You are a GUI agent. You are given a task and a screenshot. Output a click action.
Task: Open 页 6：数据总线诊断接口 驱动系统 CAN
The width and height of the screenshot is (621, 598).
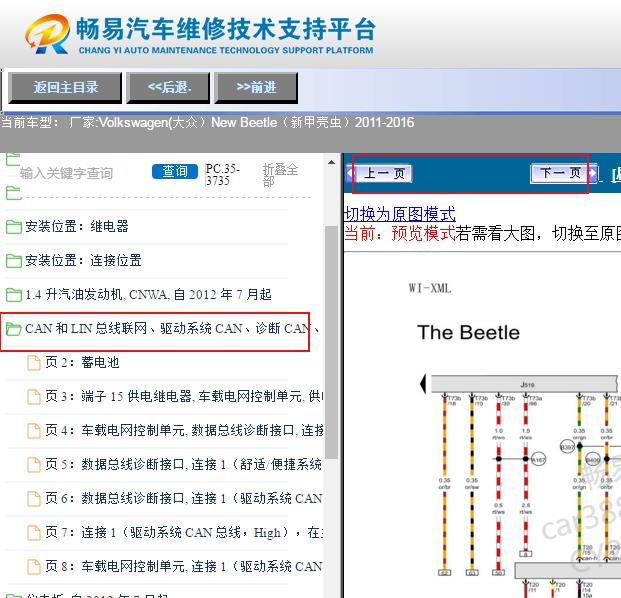point(184,498)
